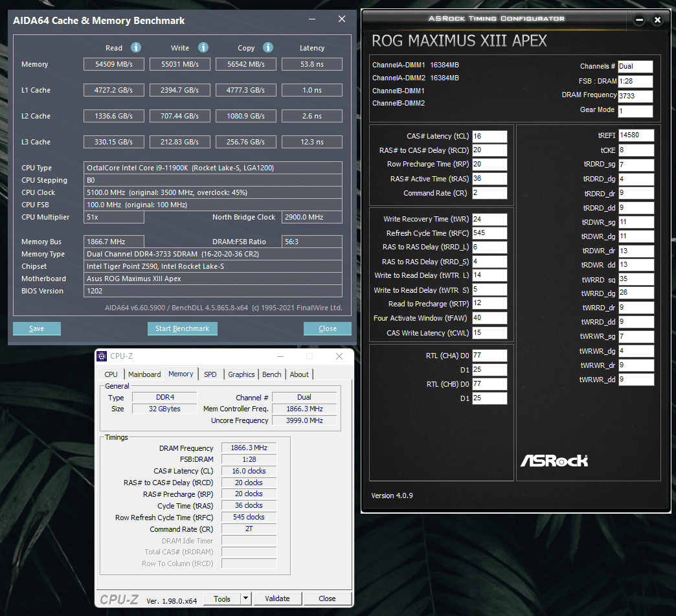Click the tCKE value field
The image size is (676, 616).
coord(637,150)
